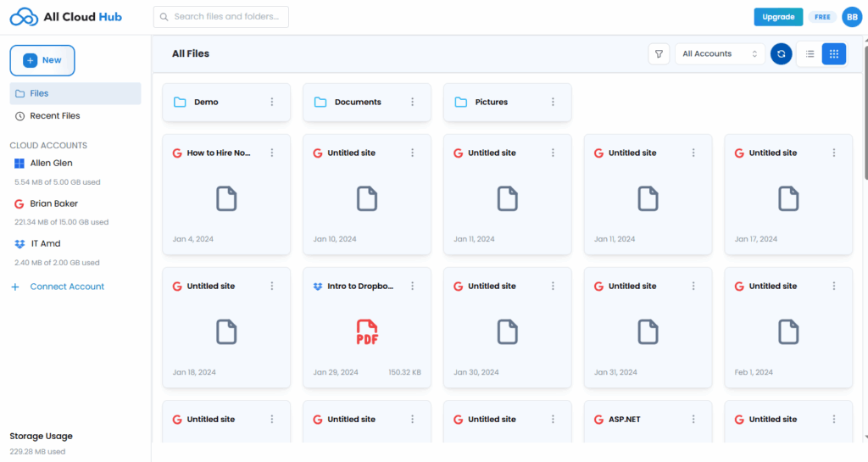This screenshot has width=868, height=462.
Task: Click the FREE plan badge
Action: (822, 17)
